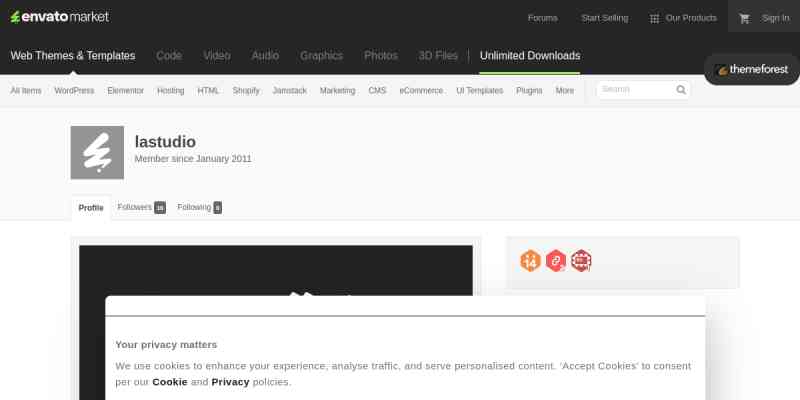Viewport: 800px width, 400px height.
Task: Open the WordPress submenu
Action: 74,91
